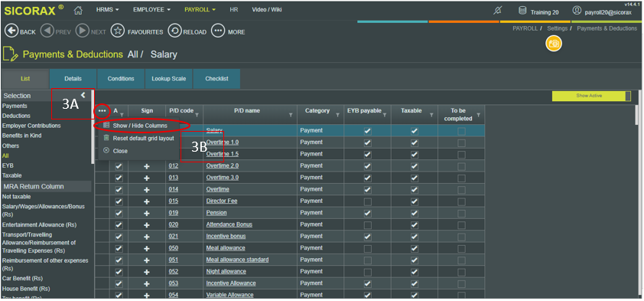Toggle active checkbox for code 012
Viewport: 644px width, 301px height.
point(119,166)
